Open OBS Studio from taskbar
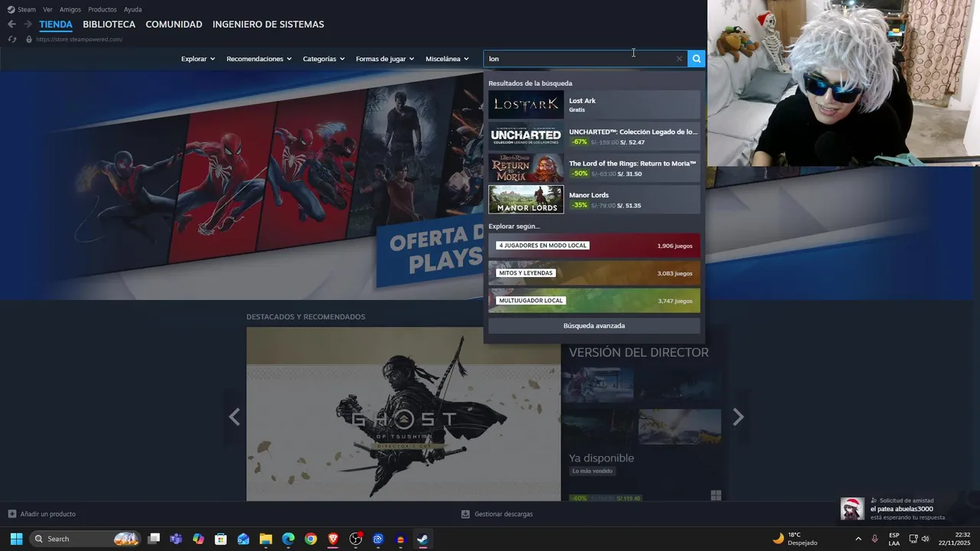This screenshot has width=980, height=551. click(x=355, y=539)
